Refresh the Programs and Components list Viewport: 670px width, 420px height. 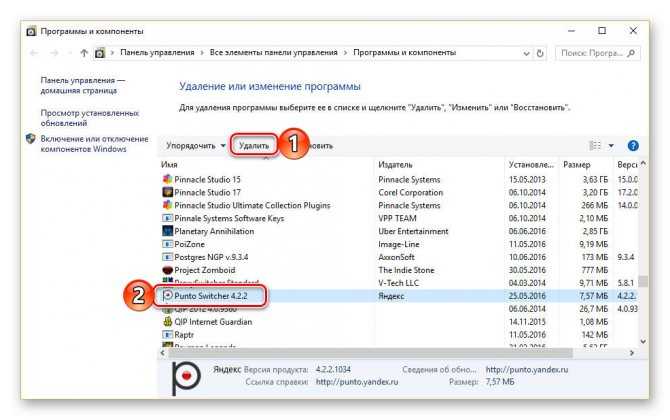tap(540, 53)
